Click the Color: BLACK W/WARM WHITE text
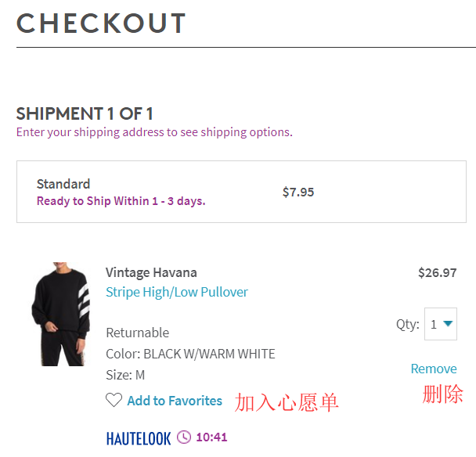 [190, 354]
